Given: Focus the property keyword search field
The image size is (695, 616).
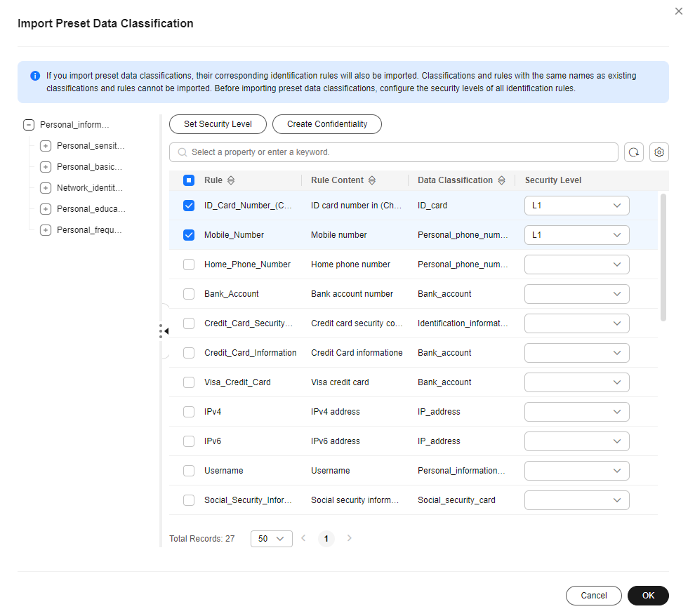Looking at the screenshot, I should tap(394, 152).
